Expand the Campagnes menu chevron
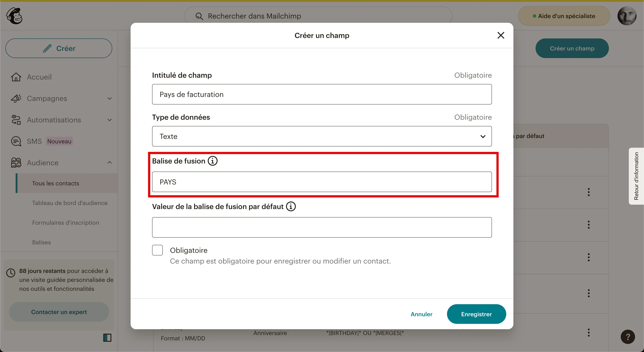 point(110,99)
